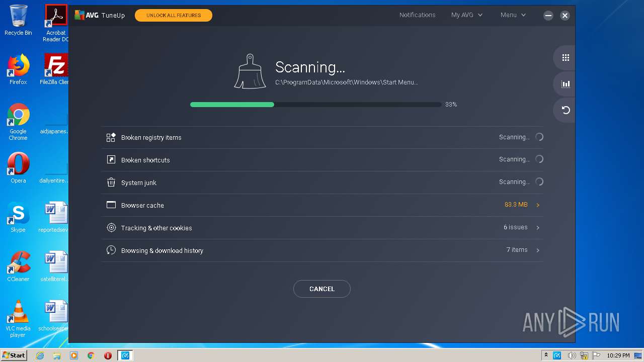Open Notifications panel

point(418,15)
